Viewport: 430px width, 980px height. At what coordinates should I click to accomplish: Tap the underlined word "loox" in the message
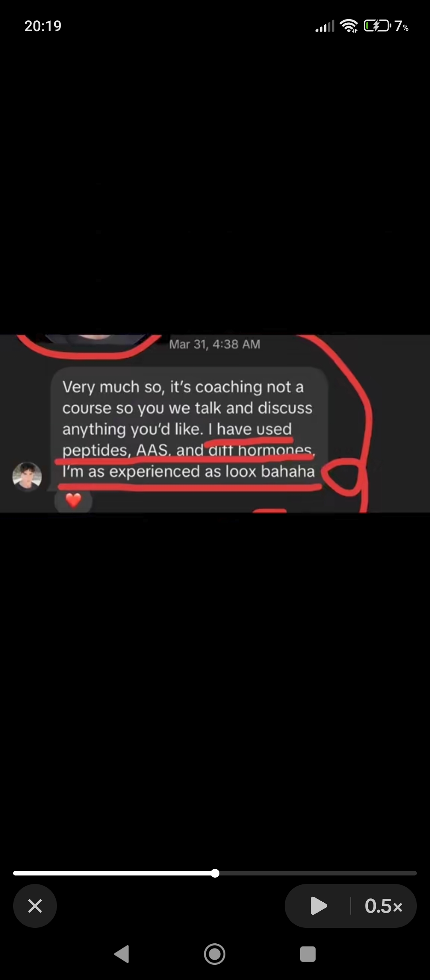click(x=241, y=471)
